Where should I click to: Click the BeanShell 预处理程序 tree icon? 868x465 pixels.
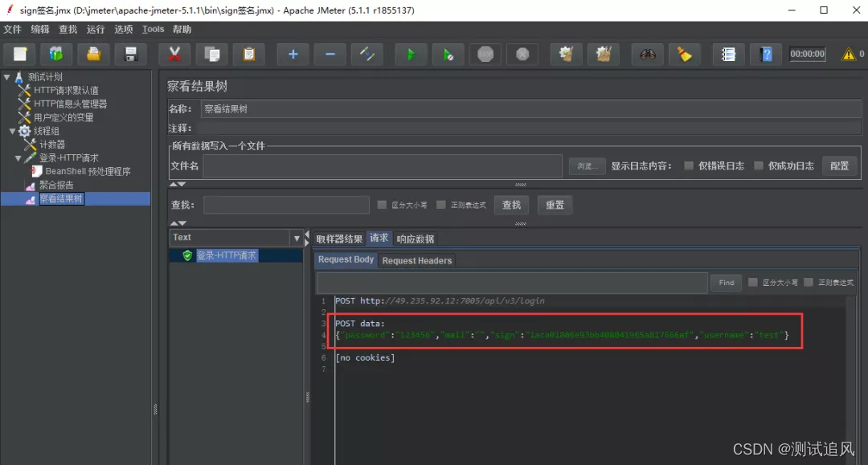36,171
